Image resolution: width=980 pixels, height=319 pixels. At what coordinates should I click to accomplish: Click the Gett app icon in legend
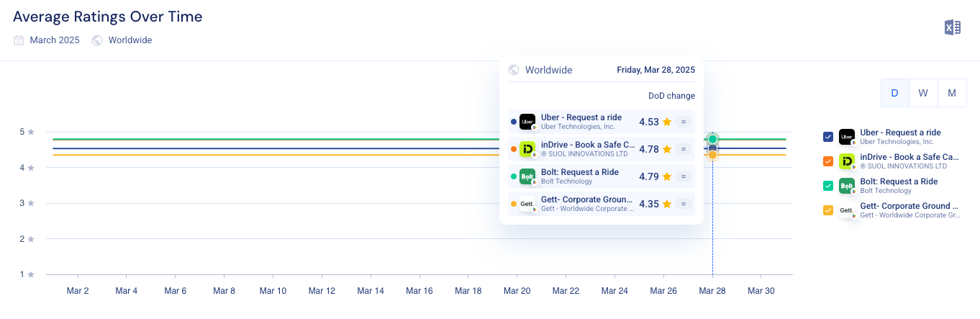[x=847, y=210]
